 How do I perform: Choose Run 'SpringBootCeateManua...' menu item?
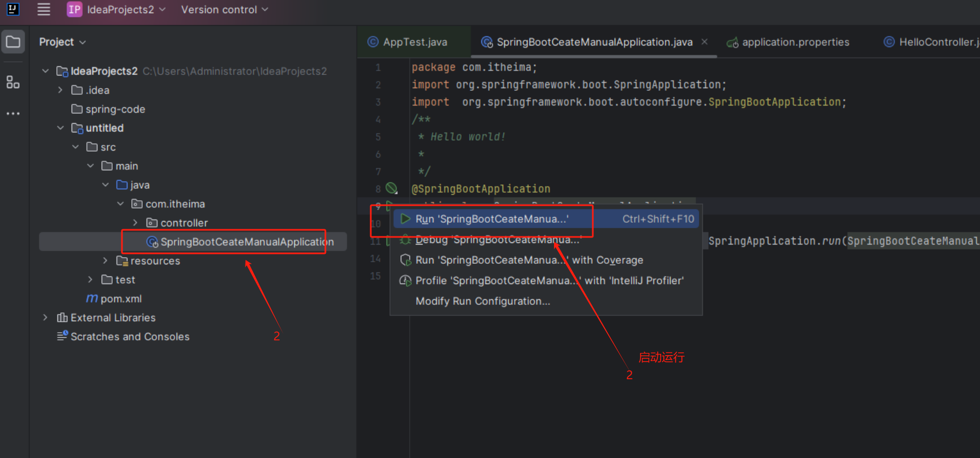pyautogui.click(x=546, y=219)
